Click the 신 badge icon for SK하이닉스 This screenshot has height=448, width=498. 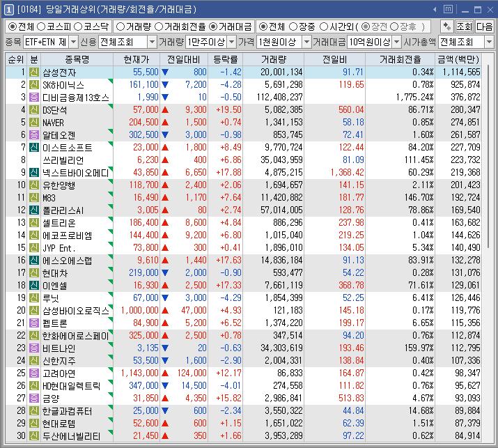click(34, 85)
